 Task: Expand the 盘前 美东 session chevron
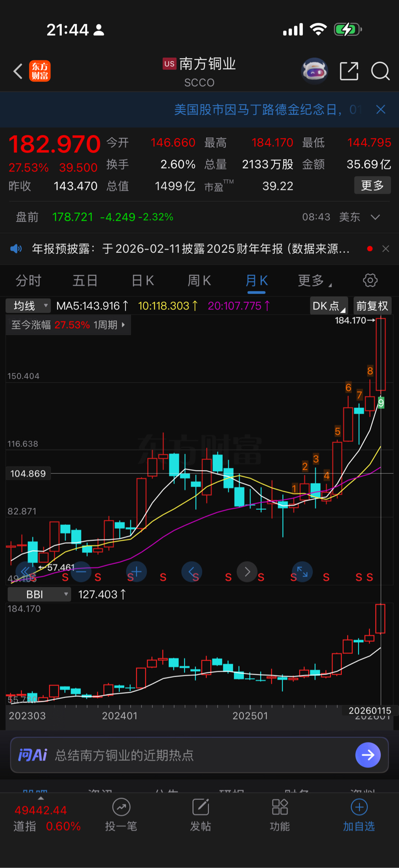coord(376,217)
